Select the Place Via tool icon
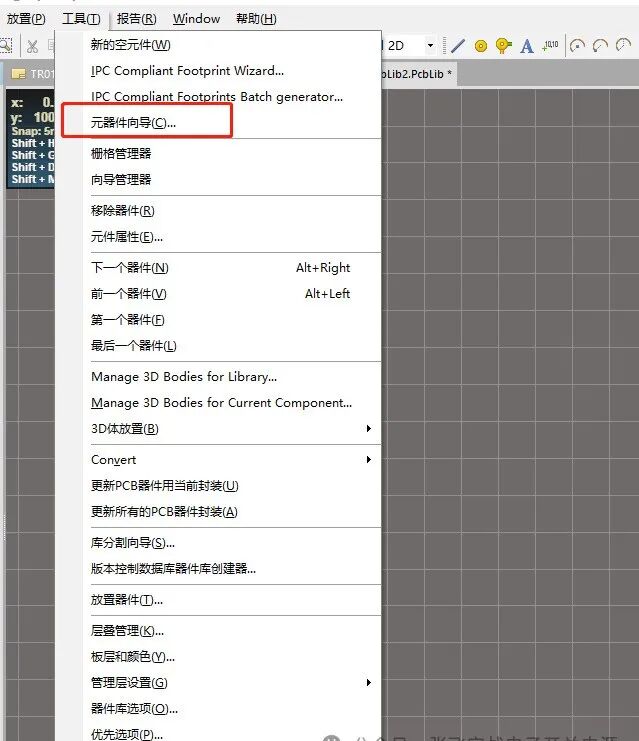The image size is (639, 741). pyautogui.click(x=503, y=45)
